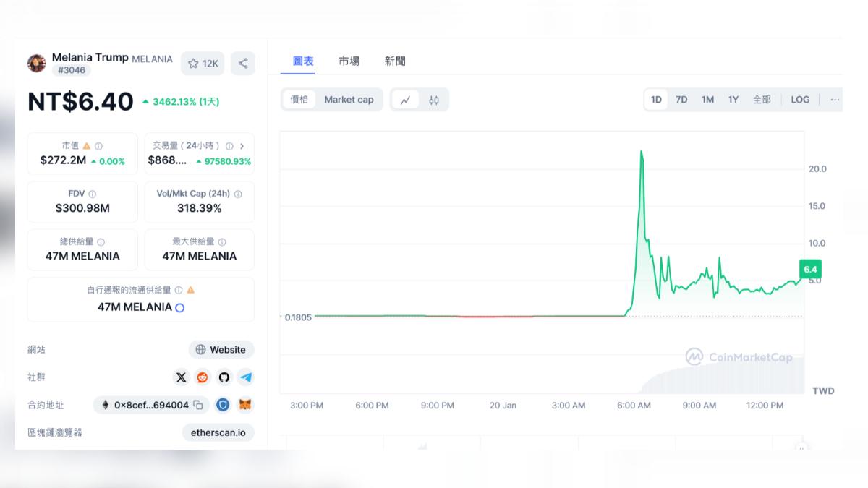Open the GitHub social icon
868x488 pixels.
224,377
